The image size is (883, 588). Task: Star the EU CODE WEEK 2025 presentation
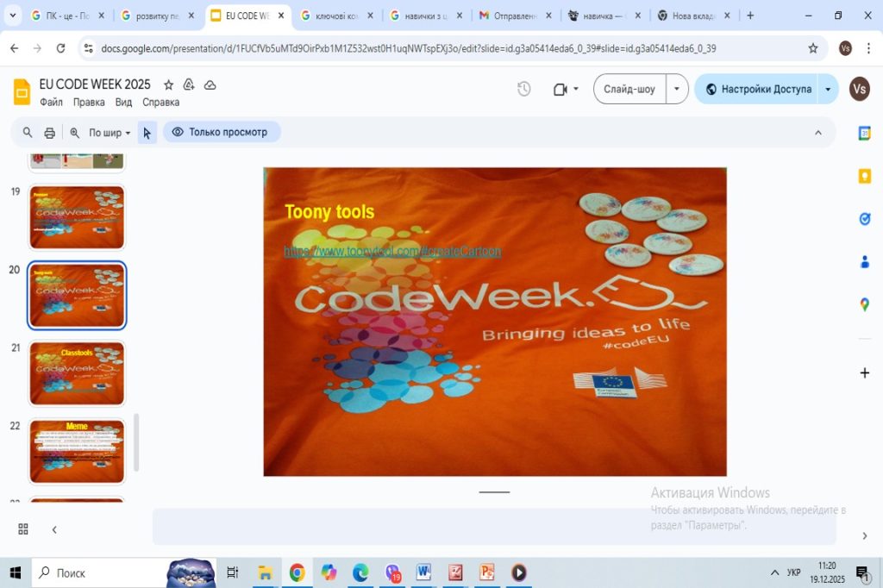169,84
